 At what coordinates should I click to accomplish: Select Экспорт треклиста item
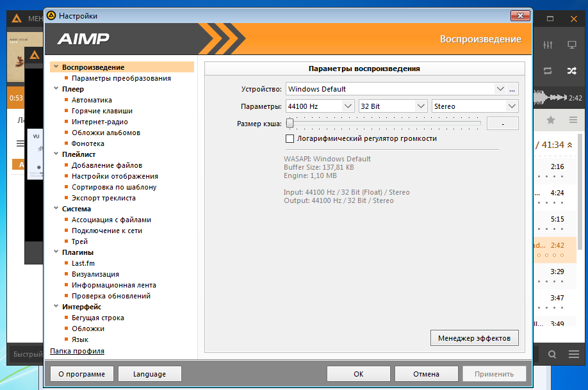(104, 198)
